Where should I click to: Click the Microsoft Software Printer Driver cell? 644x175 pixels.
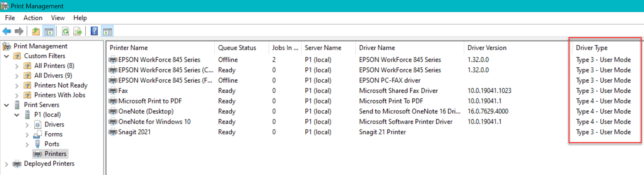405,122
